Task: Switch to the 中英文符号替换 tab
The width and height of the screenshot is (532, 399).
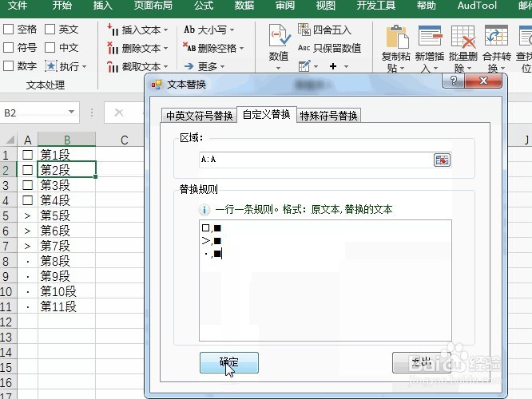Action: [x=199, y=116]
